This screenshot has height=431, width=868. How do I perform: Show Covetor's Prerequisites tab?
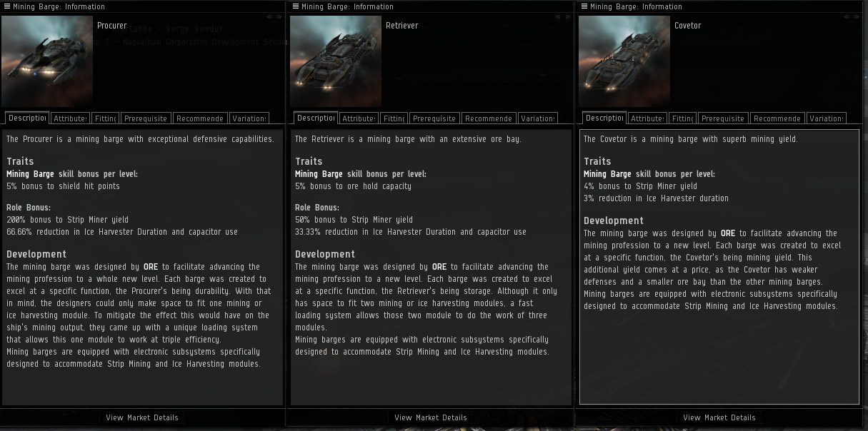point(723,118)
